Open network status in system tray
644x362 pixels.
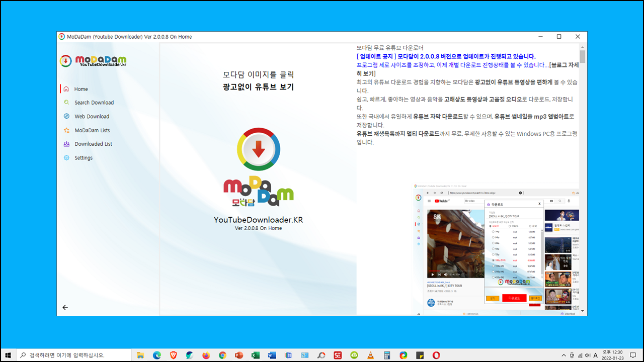[x=580, y=355]
